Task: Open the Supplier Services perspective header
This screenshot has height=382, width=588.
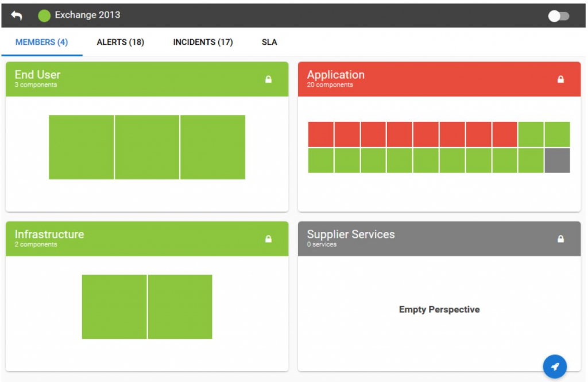Action: [439, 238]
